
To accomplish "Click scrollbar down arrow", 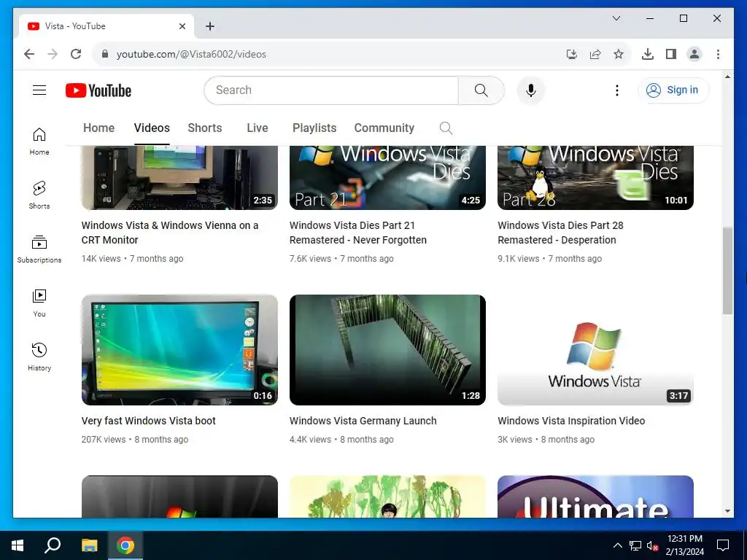I will pos(727,511).
